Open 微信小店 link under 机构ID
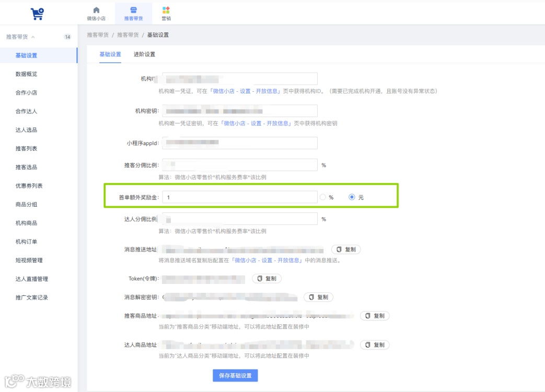Viewport: 545px width, 392px height. (245, 91)
